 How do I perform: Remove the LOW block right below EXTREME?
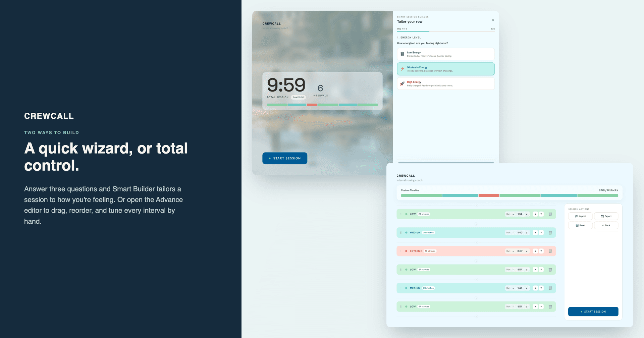point(550,270)
